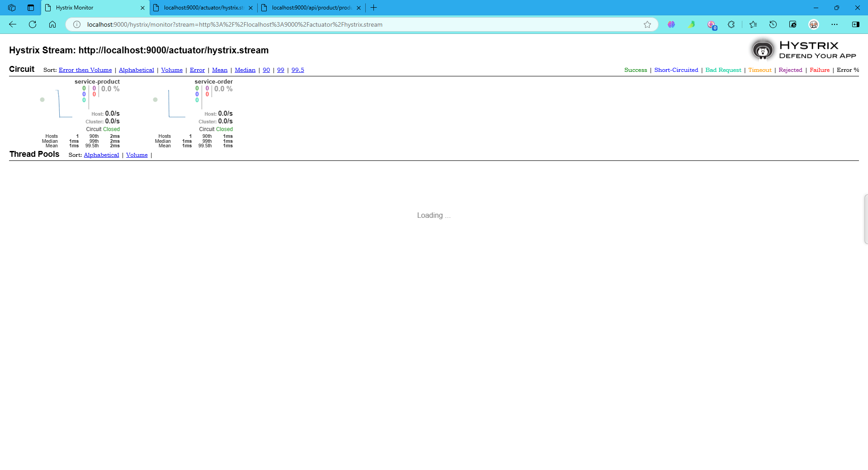Toggle the browser sidebar icon
This screenshot has height=470, width=868.
pyautogui.click(x=856, y=24)
